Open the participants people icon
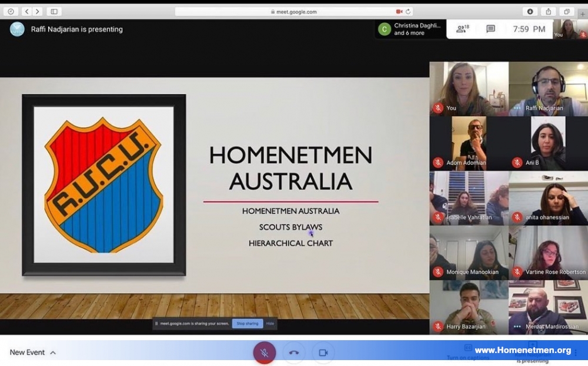 click(x=462, y=29)
